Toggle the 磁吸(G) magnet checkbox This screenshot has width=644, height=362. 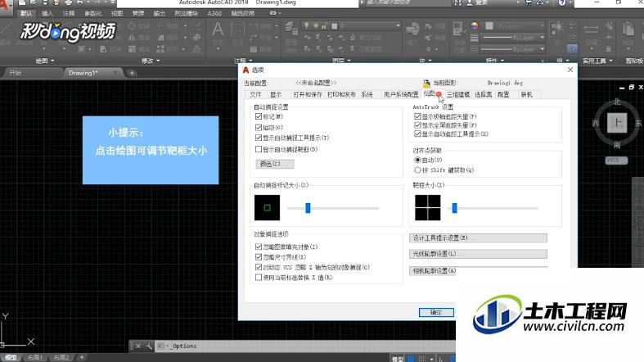(x=259, y=128)
